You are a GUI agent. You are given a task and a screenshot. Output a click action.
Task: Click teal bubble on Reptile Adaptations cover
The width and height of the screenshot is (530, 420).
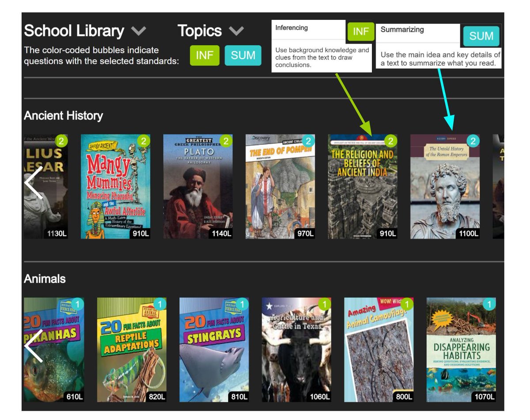(159, 304)
